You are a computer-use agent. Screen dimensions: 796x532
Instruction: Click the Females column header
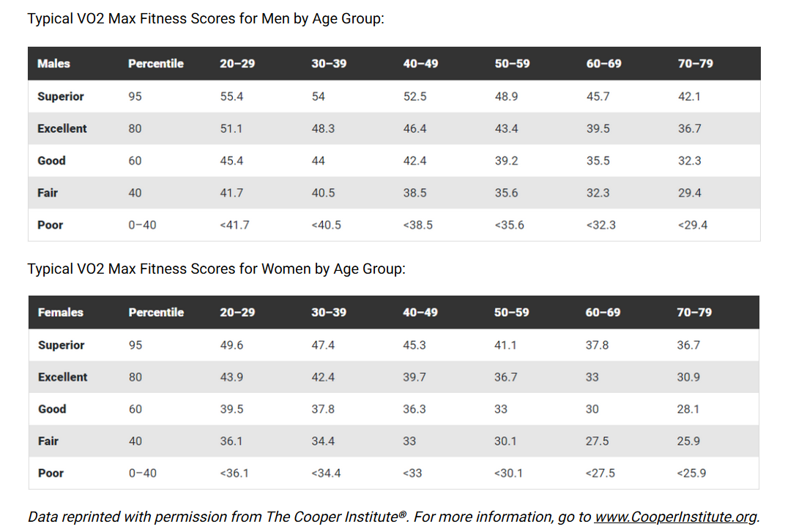(x=61, y=312)
